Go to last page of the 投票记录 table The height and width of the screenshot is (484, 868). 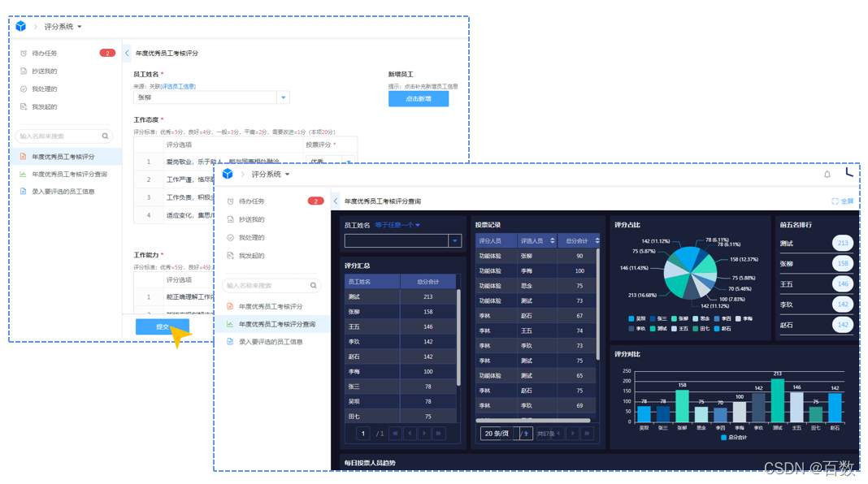click(588, 434)
